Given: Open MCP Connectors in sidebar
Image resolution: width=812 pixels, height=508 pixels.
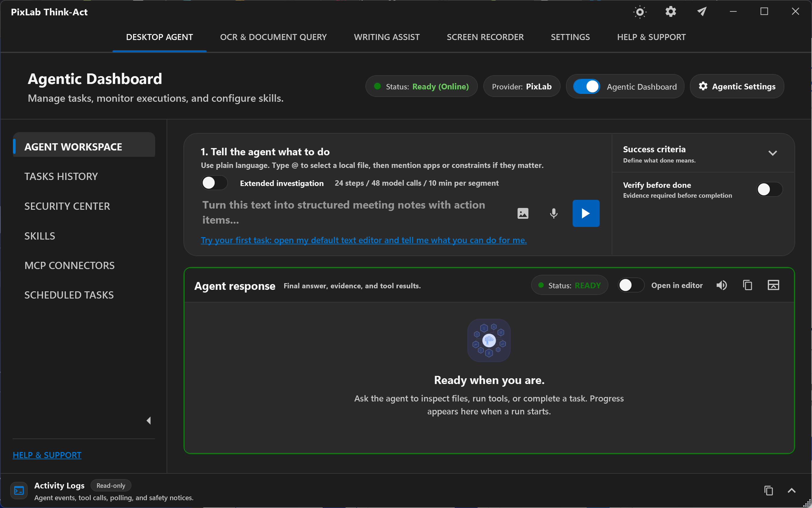Looking at the screenshot, I should [x=69, y=265].
